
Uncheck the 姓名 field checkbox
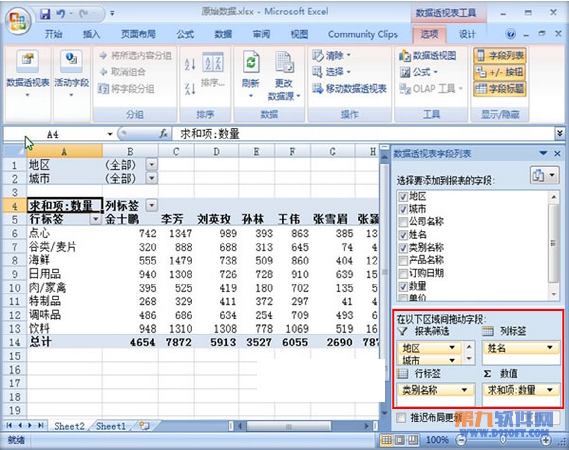coord(403,235)
